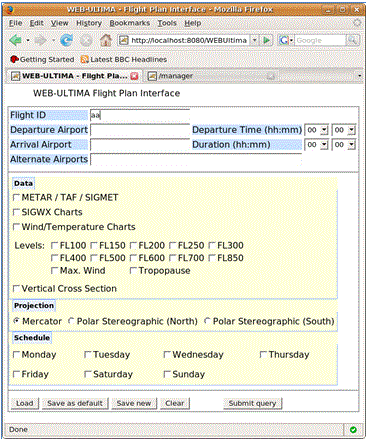This screenshot has height=439, width=366.
Task: Check the Monday schedule box
Action: (16, 354)
